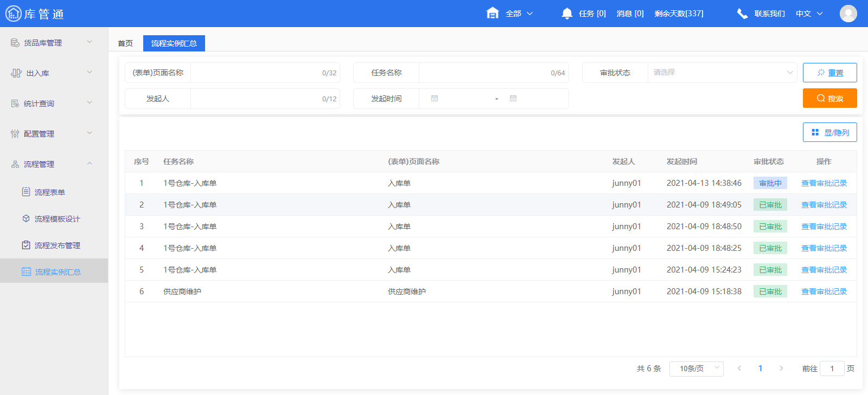Expand the 货品库管理 sidebar menu

(52, 43)
